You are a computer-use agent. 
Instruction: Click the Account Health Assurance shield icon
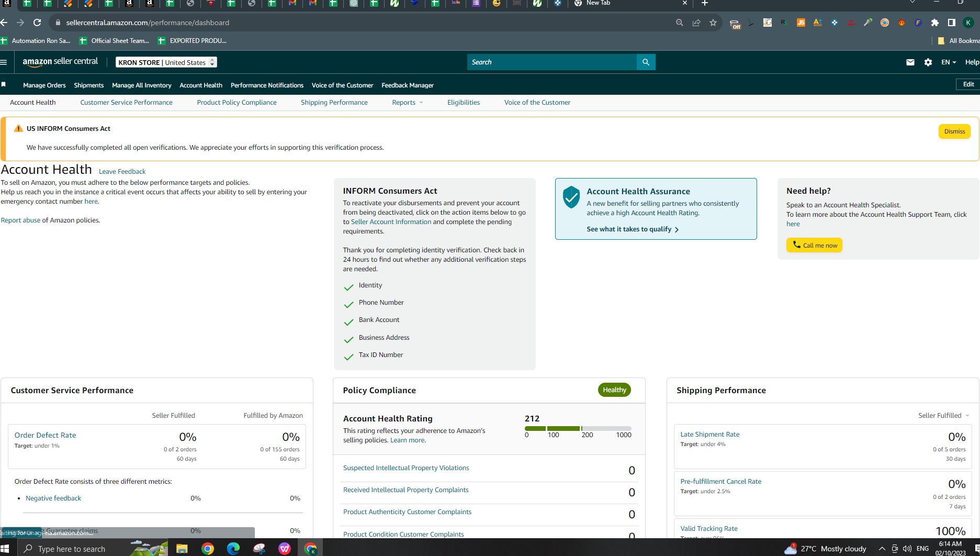(571, 197)
